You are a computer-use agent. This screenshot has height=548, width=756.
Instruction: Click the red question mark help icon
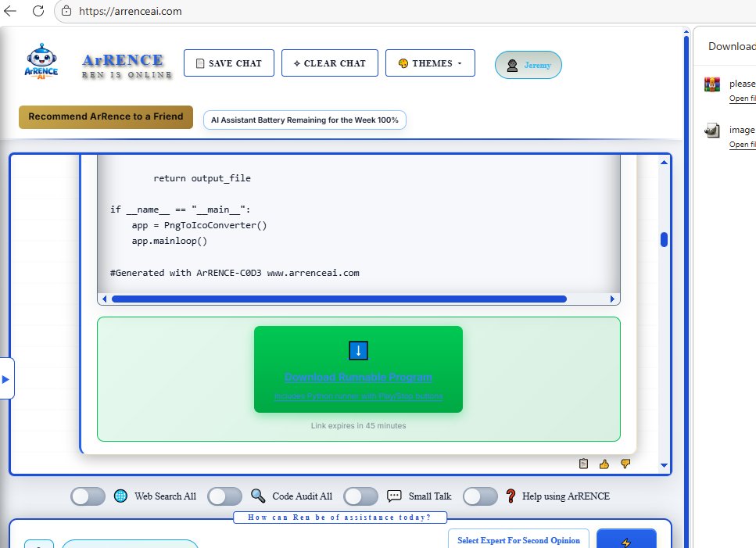click(511, 496)
